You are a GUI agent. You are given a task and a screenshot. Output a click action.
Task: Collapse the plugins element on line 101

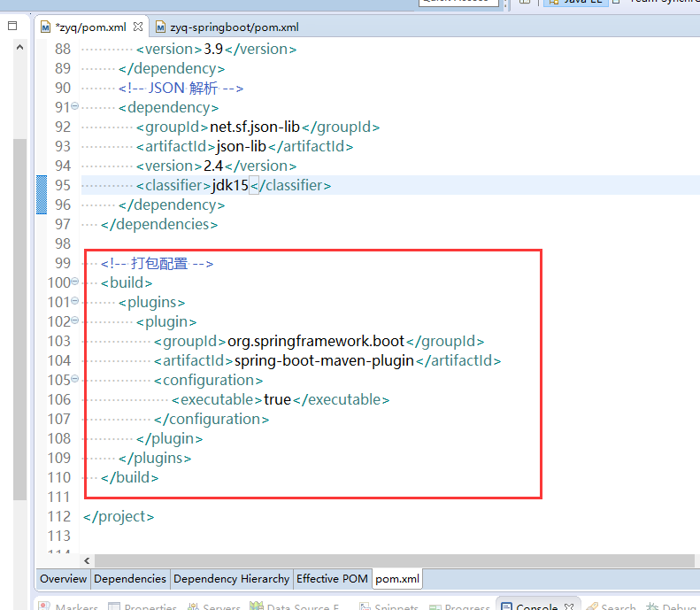click(75, 301)
